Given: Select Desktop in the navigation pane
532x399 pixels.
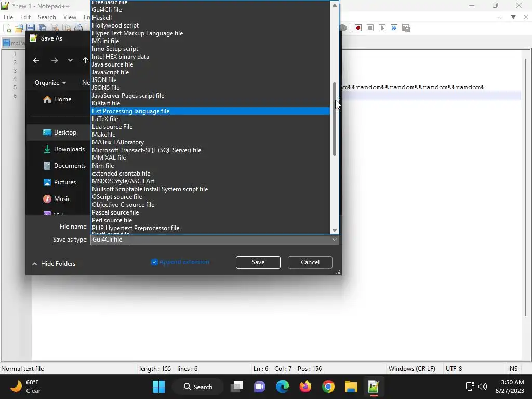Looking at the screenshot, I should click(59, 132).
